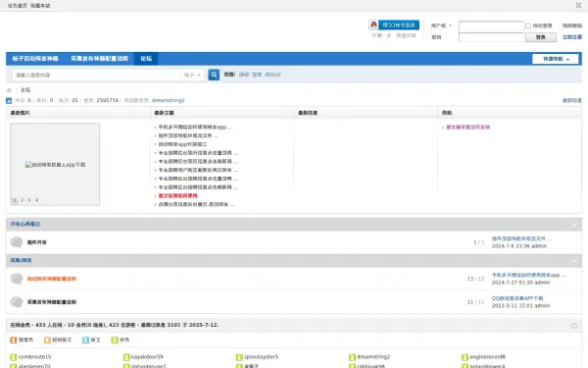Click the login submit button
Viewport: 588px width, 368px height.
tap(540, 37)
